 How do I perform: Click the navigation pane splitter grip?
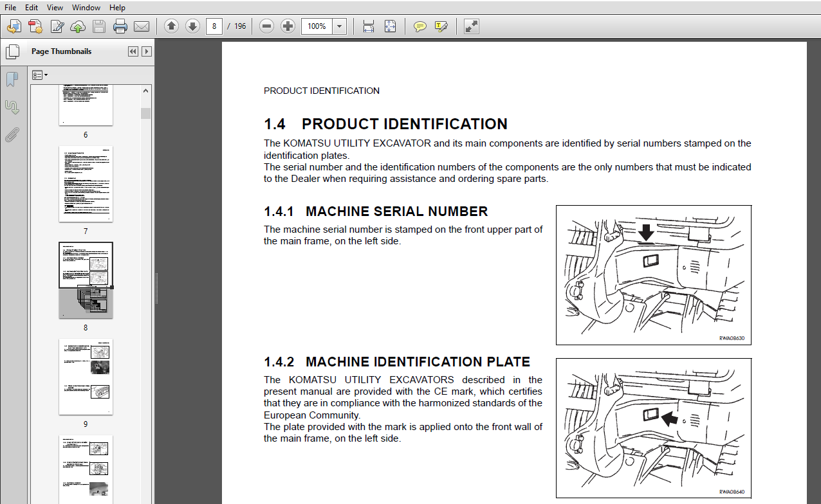click(156, 289)
